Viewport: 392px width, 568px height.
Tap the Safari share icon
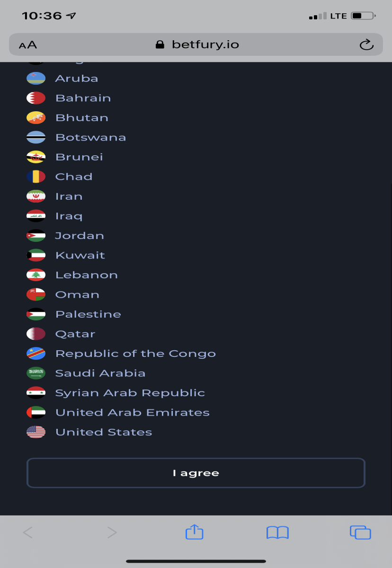[x=194, y=532]
